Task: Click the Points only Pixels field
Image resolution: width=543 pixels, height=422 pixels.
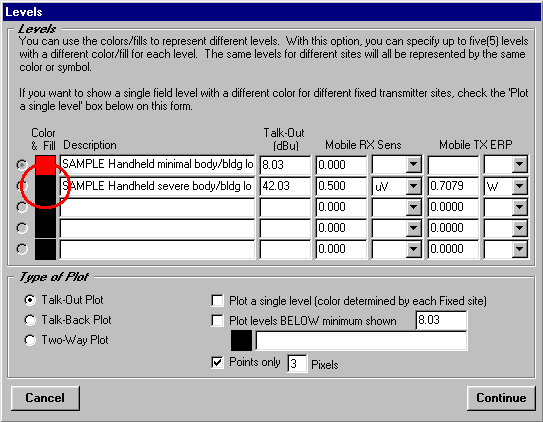Action: point(297,363)
